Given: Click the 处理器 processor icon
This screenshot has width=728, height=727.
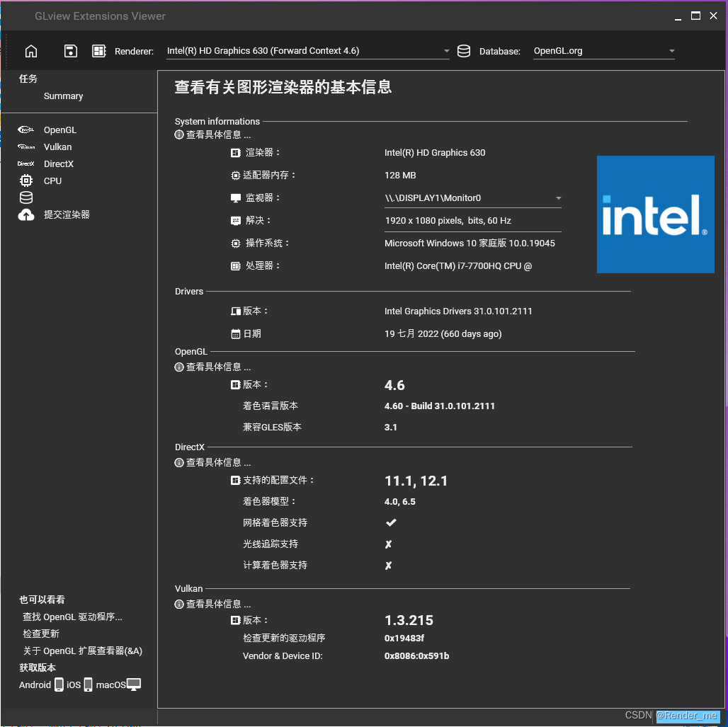Looking at the screenshot, I should pos(236,266).
